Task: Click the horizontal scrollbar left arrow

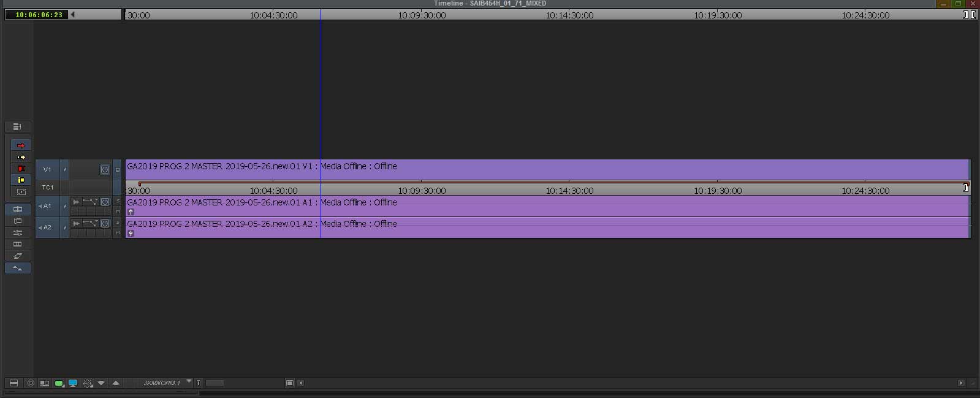Action: (x=300, y=383)
